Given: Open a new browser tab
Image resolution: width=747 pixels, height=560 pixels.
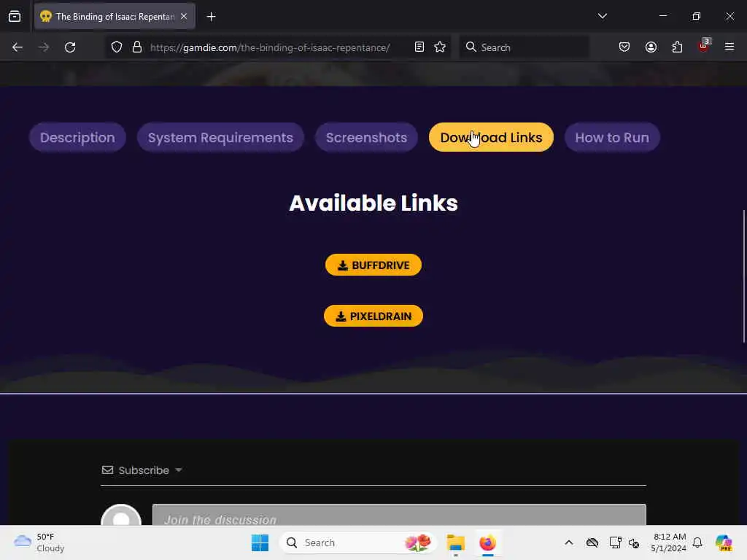Looking at the screenshot, I should pos(211,17).
